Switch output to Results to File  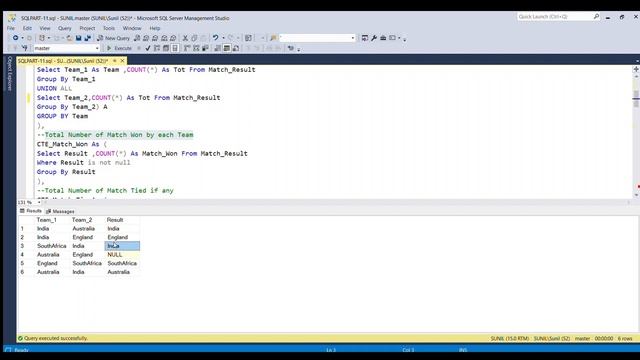(x=236, y=48)
